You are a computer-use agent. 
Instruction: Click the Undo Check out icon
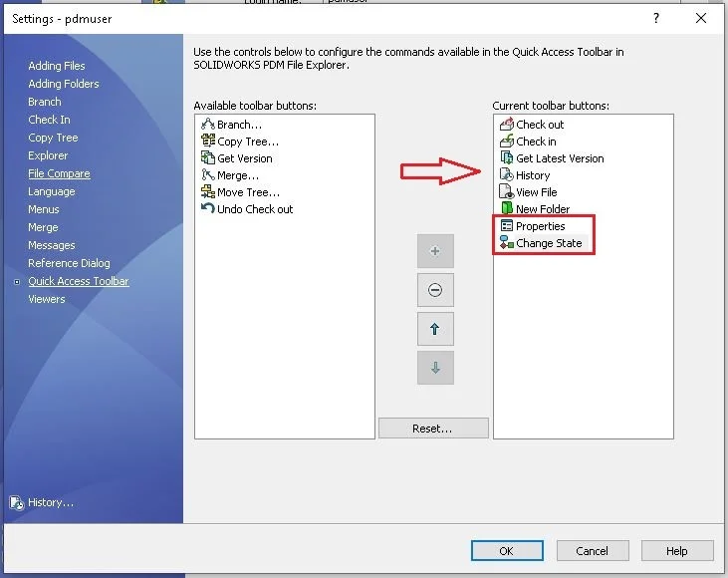[208, 209]
